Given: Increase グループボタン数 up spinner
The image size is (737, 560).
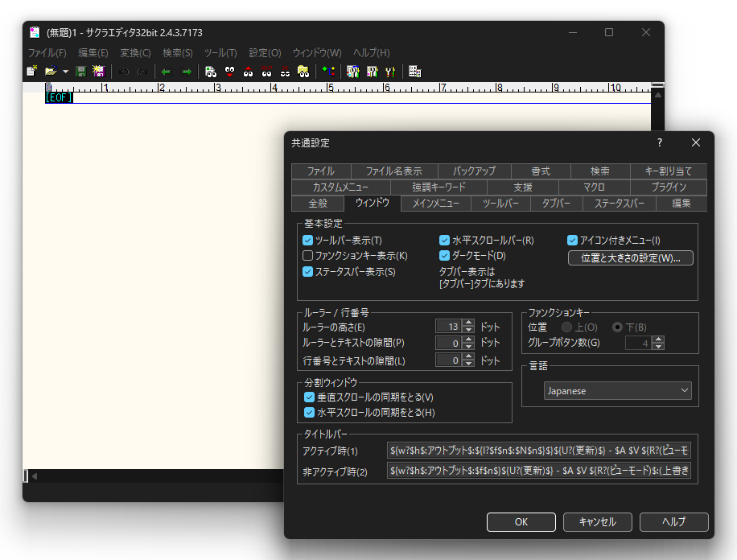Looking at the screenshot, I should click(x=658, y=339).
